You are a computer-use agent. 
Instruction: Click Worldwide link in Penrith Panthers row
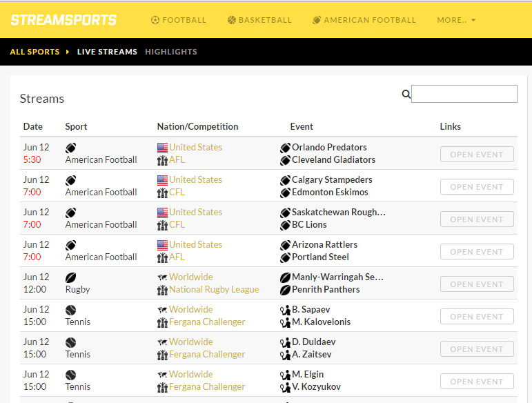(x=191, y=277)
